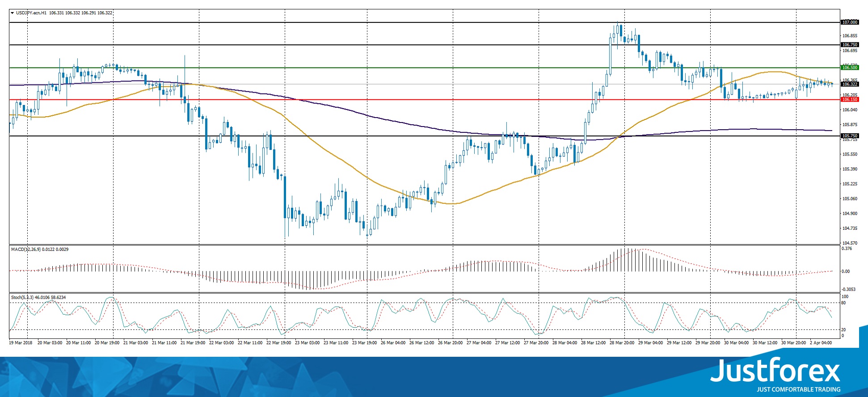This screenshot has width=868, height=397.
Task: Click the green 106.500 price level tag
Action: pos(850,68)
